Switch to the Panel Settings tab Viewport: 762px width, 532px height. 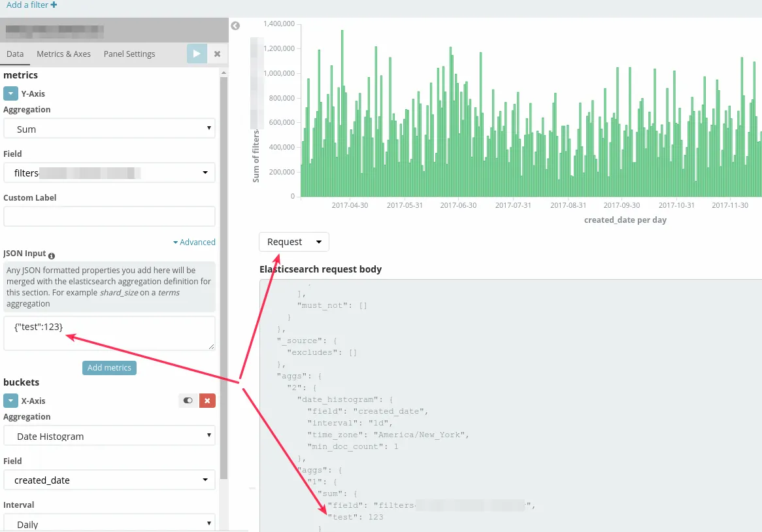point(129,54)
